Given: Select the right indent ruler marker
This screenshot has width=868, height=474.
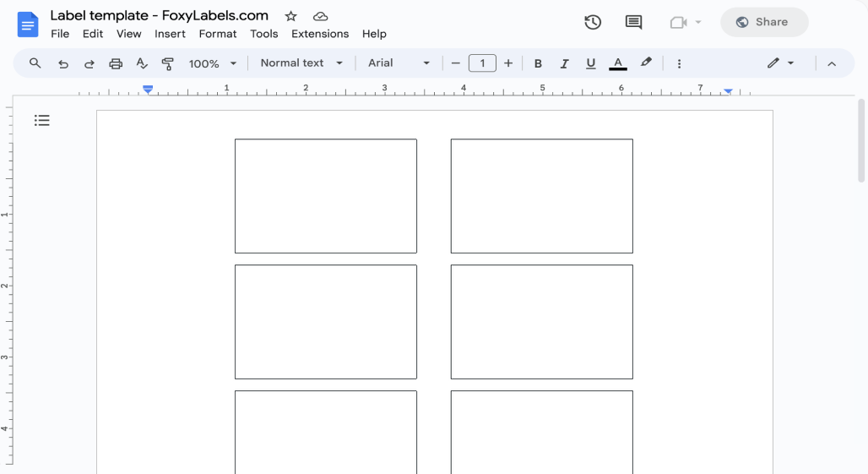Looking at the screenshot, I should point(728,90).
